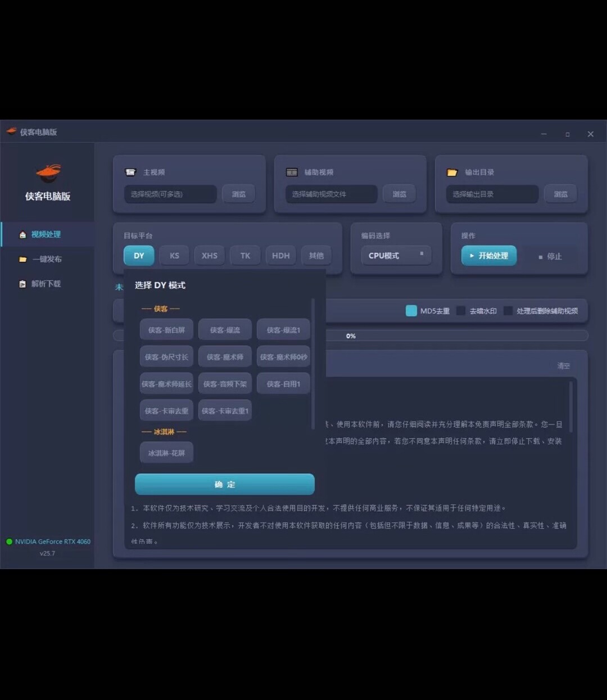Browse for the main video file
This screenshot has height=700, width=607.
tap(239, 194)
